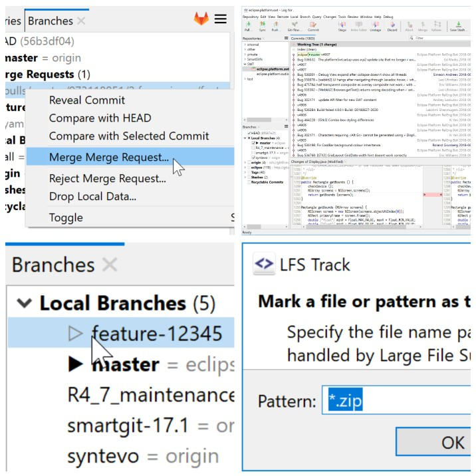Click the hollow triangle beside feature-12345
The height and width of the screenshot is (476, 476).
pos(75,333)
